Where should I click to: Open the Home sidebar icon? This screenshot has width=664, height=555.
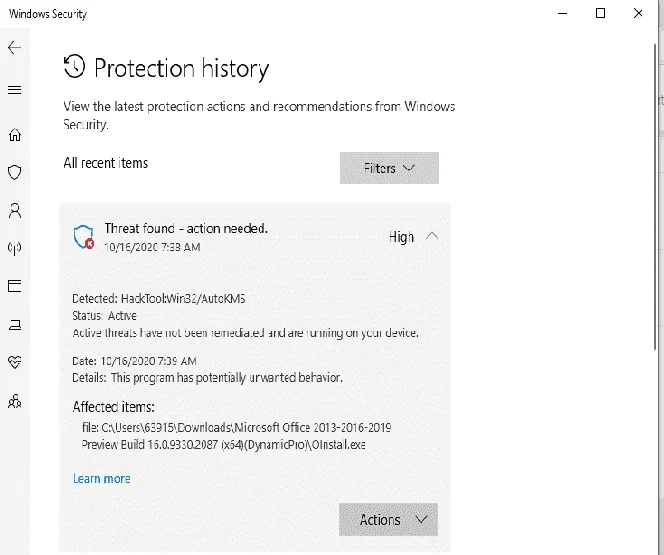(x=15, y=135)
